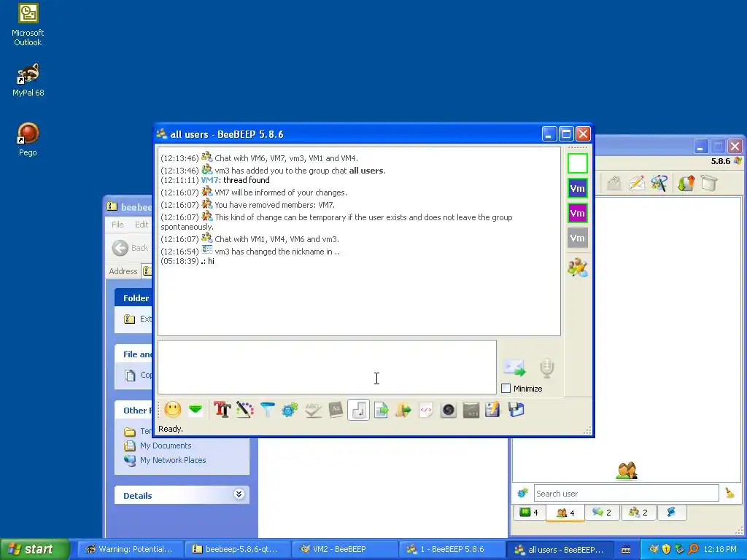Open the emoticons smiley picker
Image resolution: width=747 pixels, height=560 pixels.
click(x=173, y=410)
